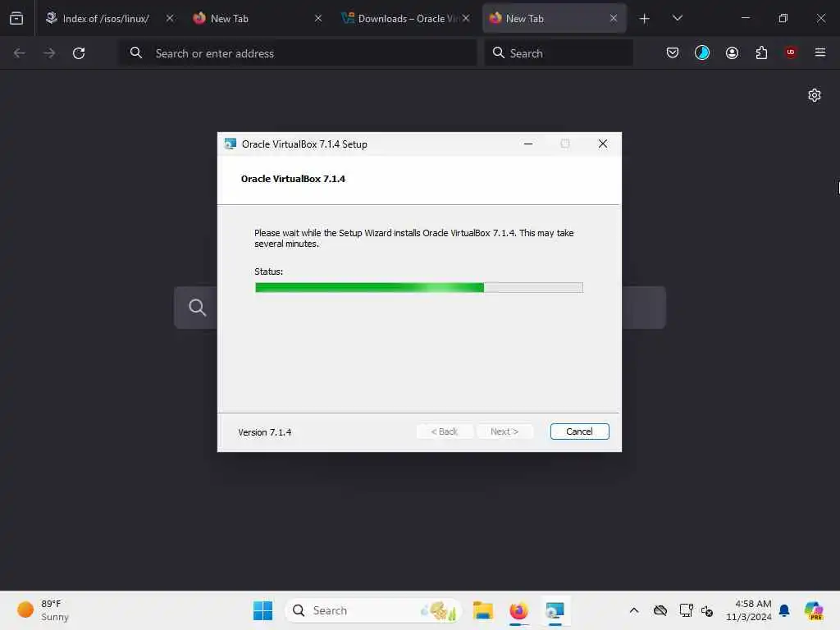Minimize the Oracle VirtualBox Setup dialog
840x630 pixels.
[x=528, y=144]
